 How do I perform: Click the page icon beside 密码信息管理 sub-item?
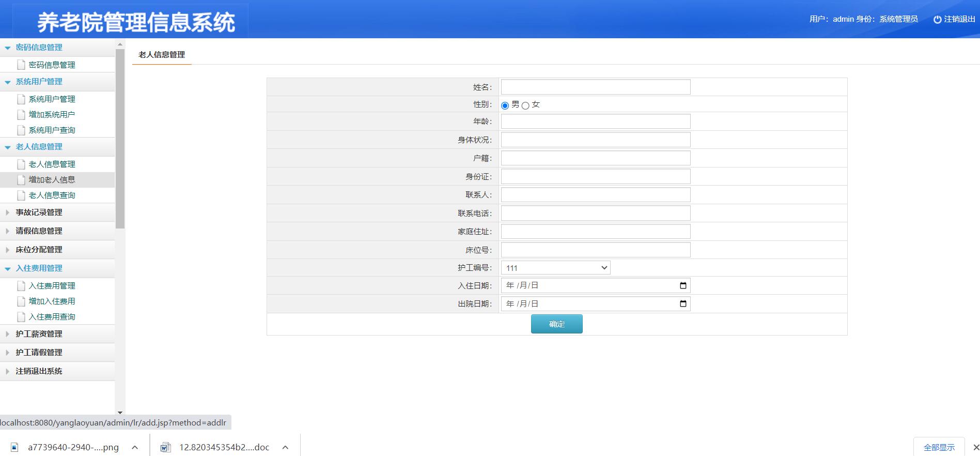(21, 65)
